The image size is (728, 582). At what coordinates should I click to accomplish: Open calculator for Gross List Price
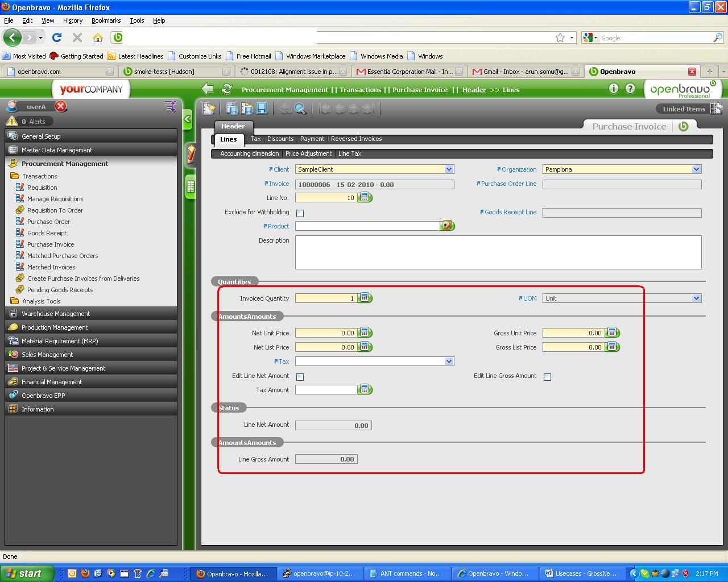pos(613,347)
